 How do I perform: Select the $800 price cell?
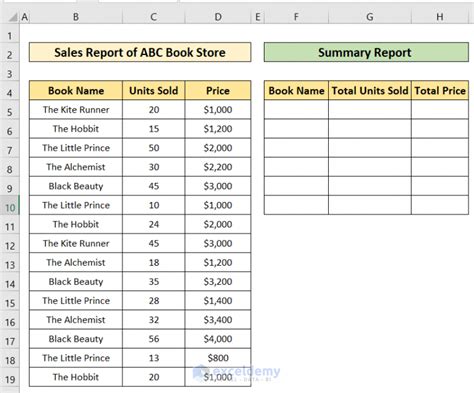point(218,358)
